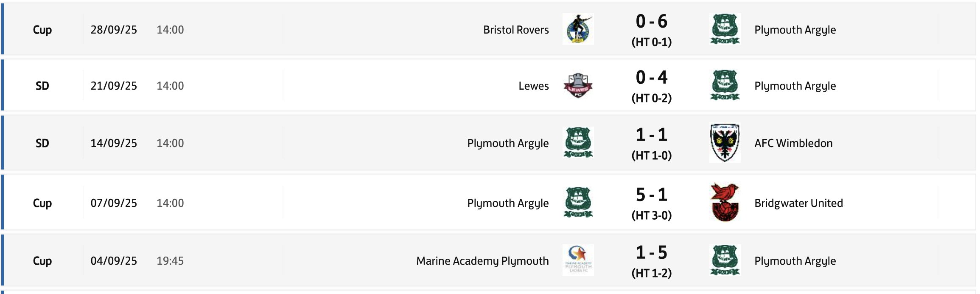Click Plymouth Argyle crest in Wimbledon match
Viewport: 980px width, 294px height.
coord(578,143)
